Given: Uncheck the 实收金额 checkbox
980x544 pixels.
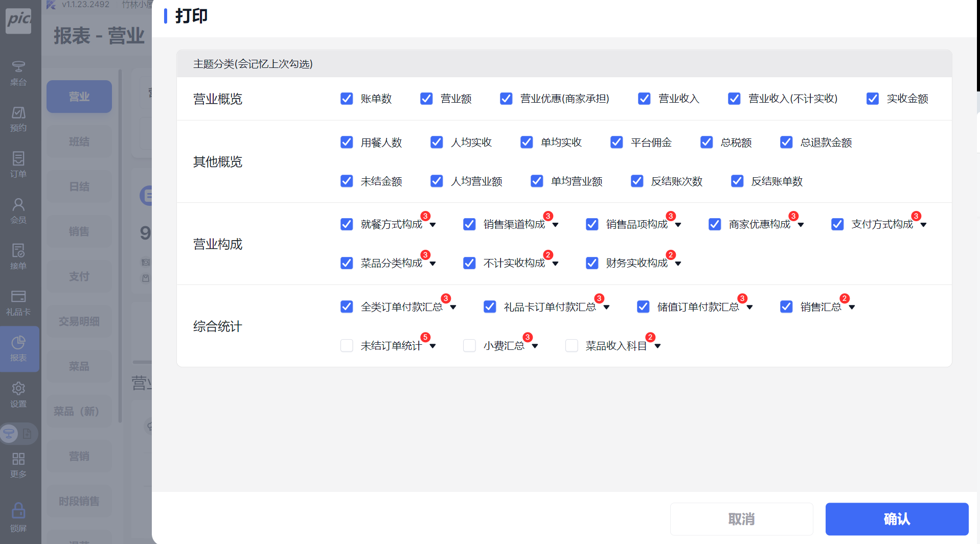Looking at the screenshot, I should [873, 99].
